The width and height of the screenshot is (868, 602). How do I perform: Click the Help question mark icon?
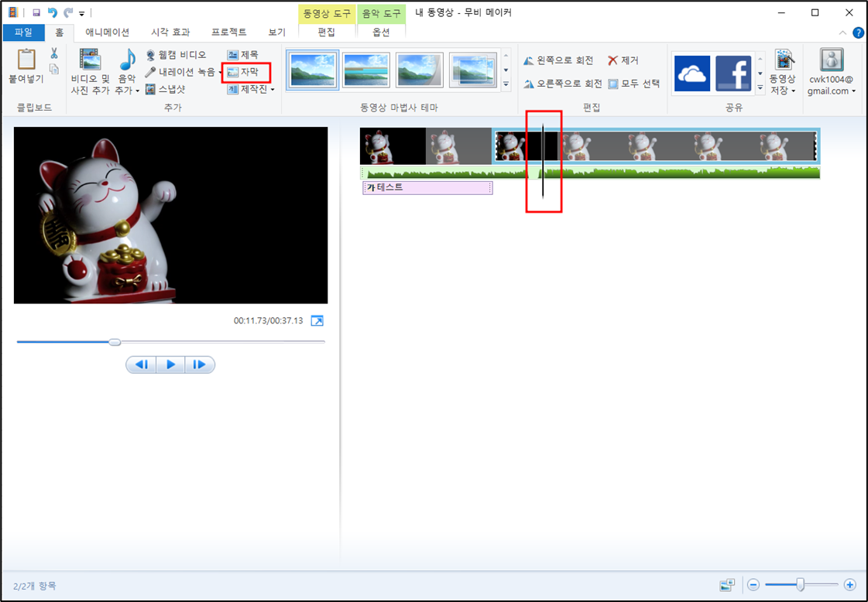click(x=858, y=32)
